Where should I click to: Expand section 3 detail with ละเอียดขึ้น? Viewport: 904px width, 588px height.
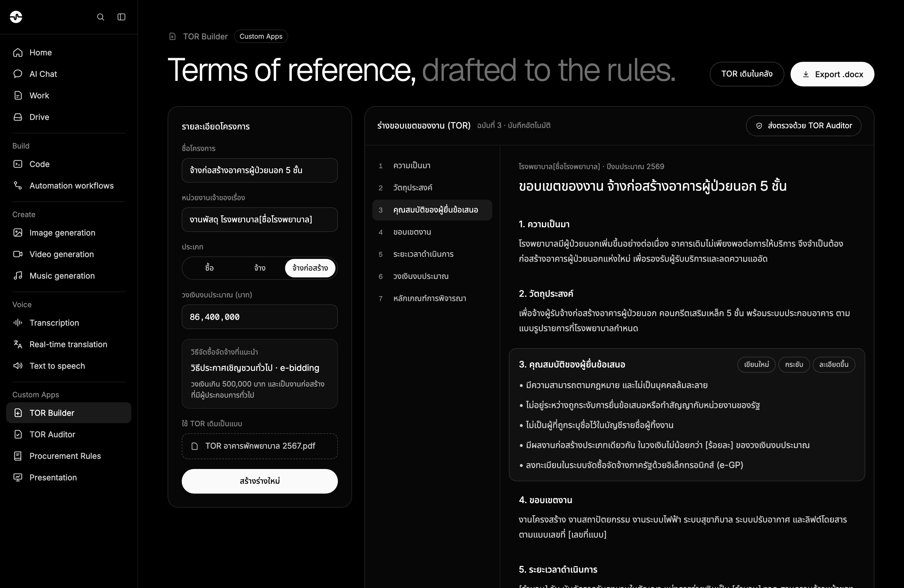point(834,365)
